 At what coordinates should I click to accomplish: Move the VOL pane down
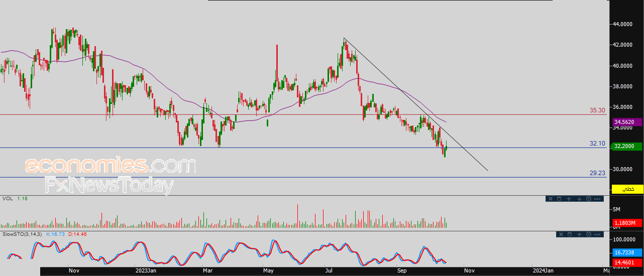(x=579, y=199)
